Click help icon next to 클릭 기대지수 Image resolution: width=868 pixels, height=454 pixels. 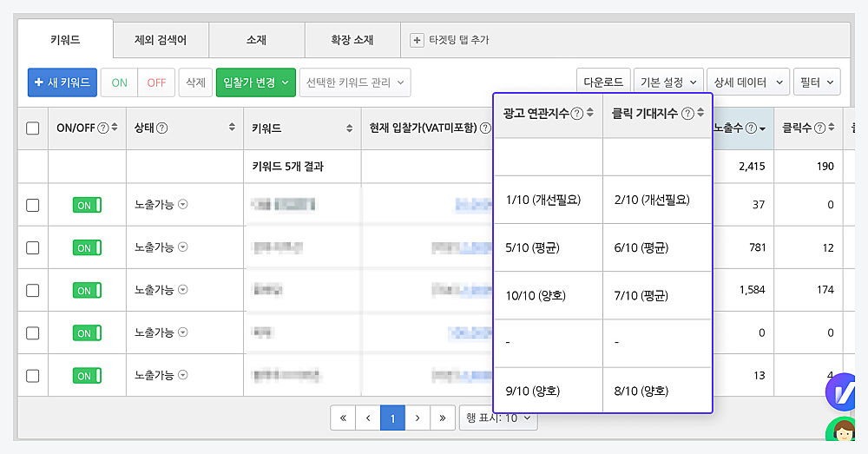pos(687,113)
